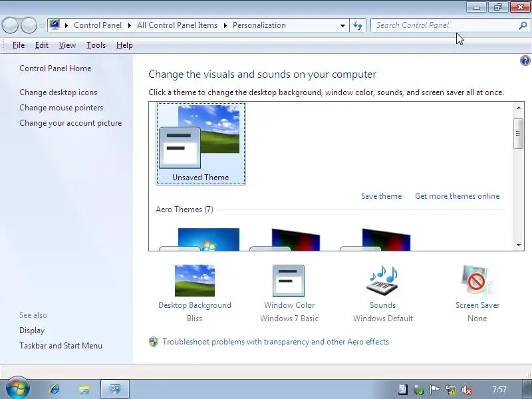This screenshot has height=399, width=532.
Task: Launch Internet Explorer from taskbar
Action: (x=55, y=389)
